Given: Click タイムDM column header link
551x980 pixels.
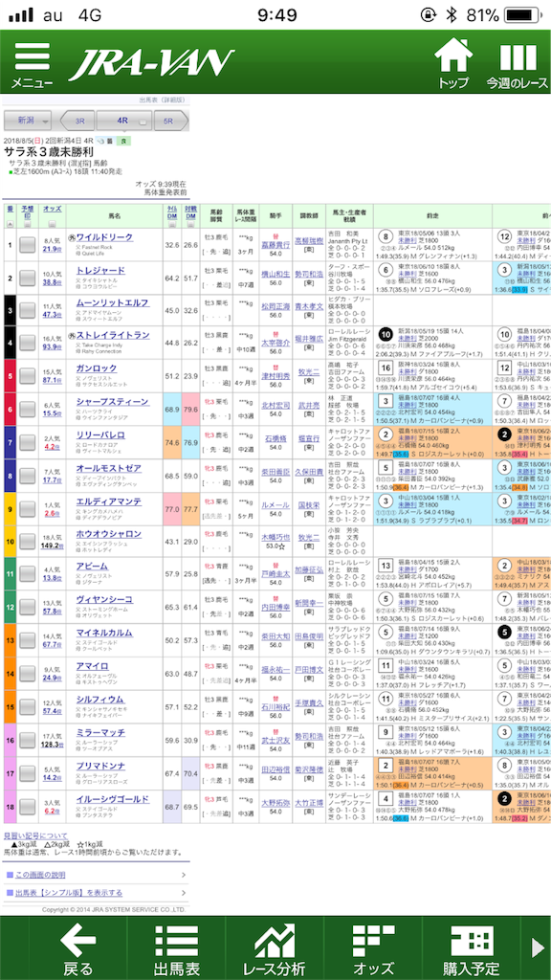Looking at the screenshot, I should (171, 211).
